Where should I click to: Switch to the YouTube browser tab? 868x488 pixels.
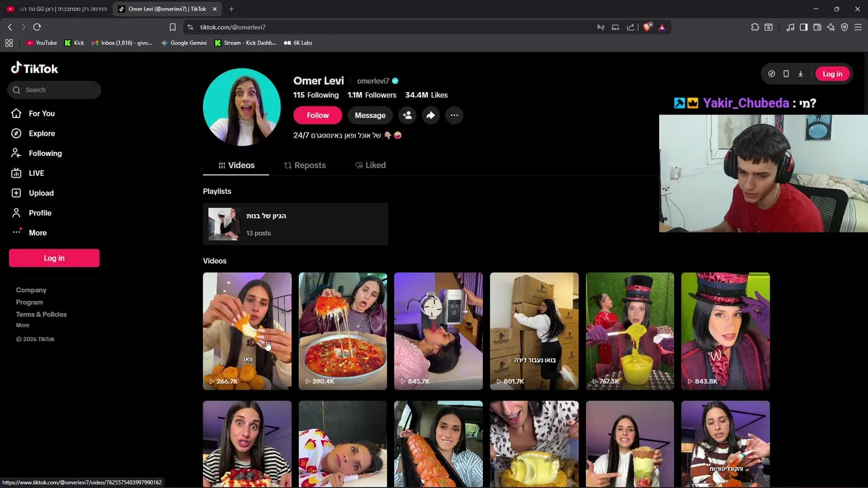tap(56, 9)
